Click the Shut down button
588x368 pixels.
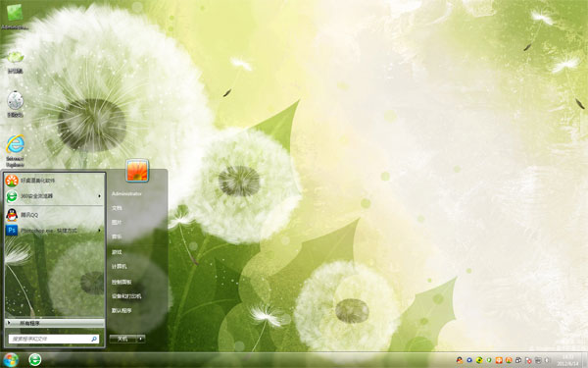[x=123, y=339]
